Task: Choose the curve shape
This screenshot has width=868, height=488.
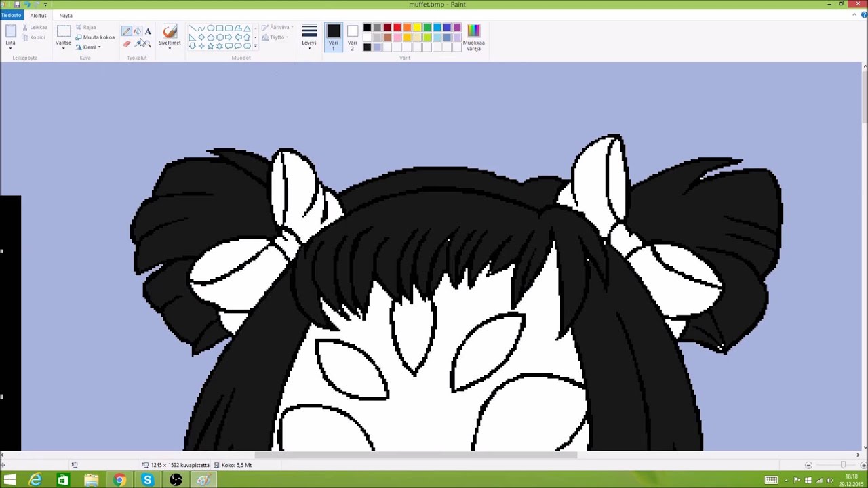Action: point(201,28)
